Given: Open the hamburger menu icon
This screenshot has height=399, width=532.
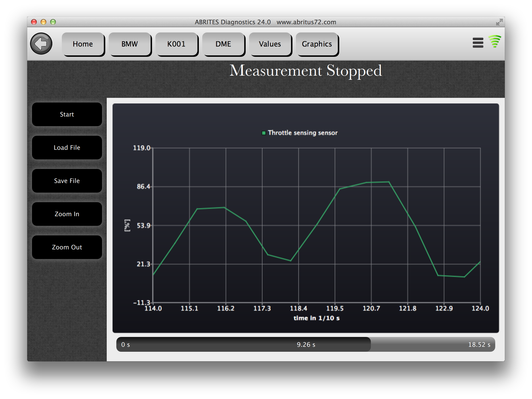Looking at the screenshot, I should [x=478, y=43].
